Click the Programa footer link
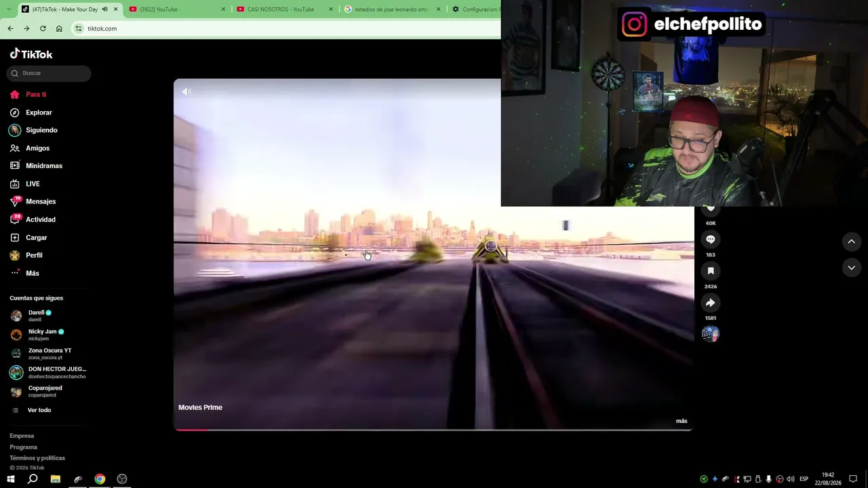The image size is (868, 488). pos(23,447)
